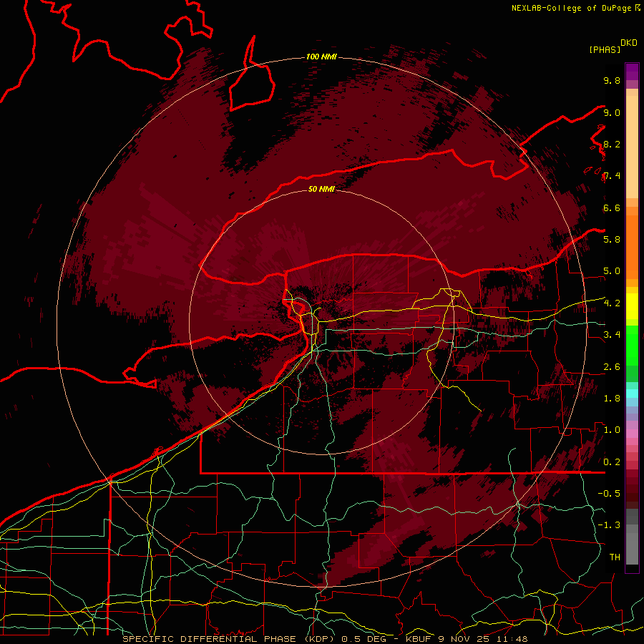This screenshot has width=644, height=644.
Task: Click the [PHAS] units label
Action: tap(605, 49)
